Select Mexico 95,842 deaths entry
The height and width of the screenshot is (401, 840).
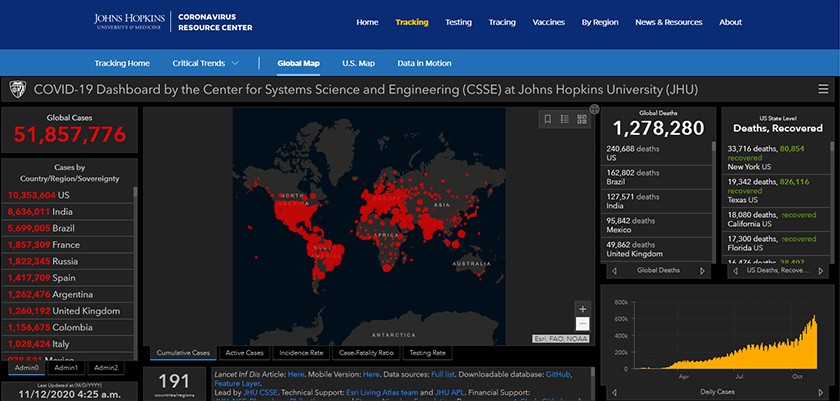pos(656,225)
